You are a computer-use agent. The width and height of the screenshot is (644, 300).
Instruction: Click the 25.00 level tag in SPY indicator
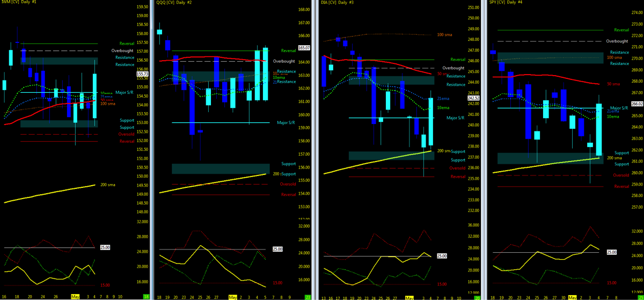point(611,252)
